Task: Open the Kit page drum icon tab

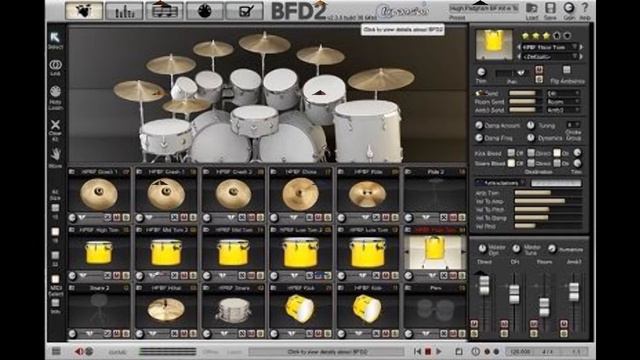Action: point(84,10)
